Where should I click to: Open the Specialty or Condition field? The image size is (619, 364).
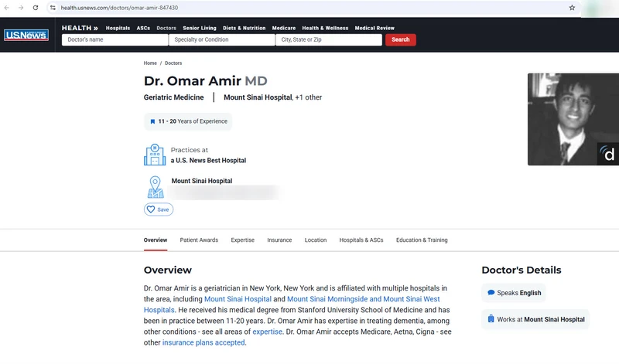click(x=222, y=39)
